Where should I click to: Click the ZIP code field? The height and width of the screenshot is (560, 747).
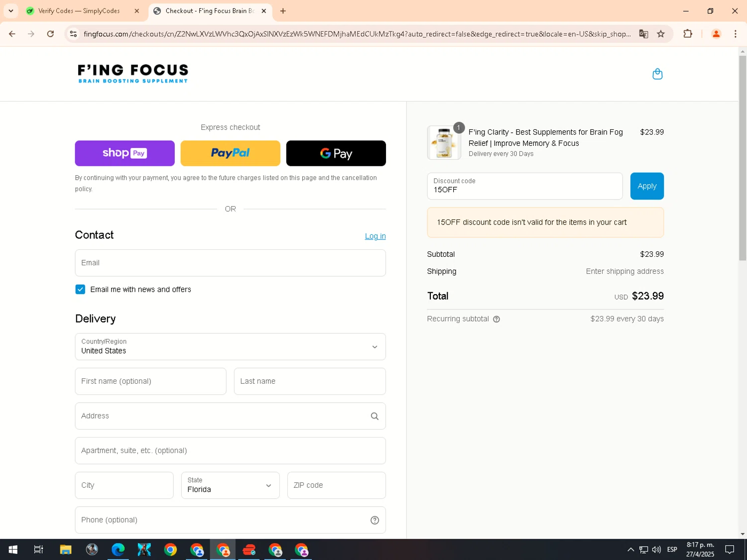[336, 485]
